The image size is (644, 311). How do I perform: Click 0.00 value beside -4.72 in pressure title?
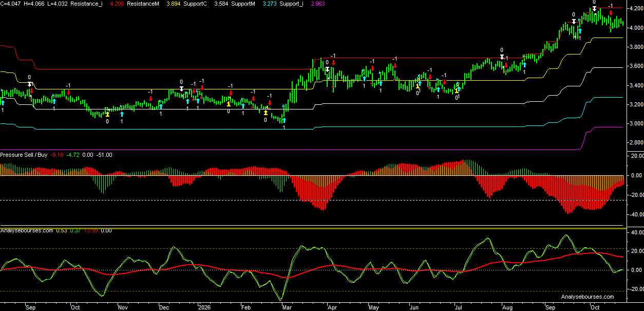(88, 155)
